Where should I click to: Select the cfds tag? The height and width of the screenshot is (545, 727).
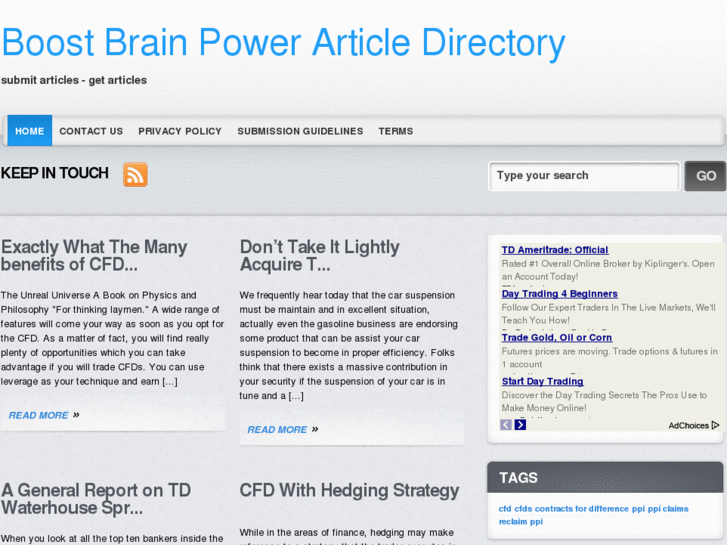tap(523, 509)
